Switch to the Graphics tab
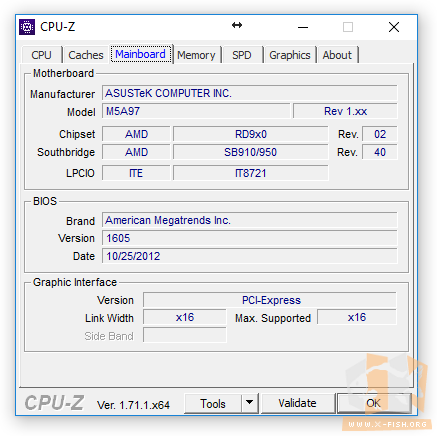Screen dimensions: 437x436 tap(290, 55)
